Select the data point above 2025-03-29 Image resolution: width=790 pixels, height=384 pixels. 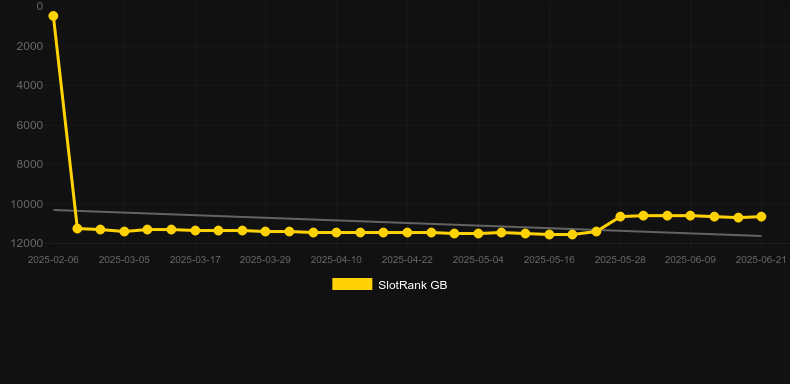[x=266, y=231]
